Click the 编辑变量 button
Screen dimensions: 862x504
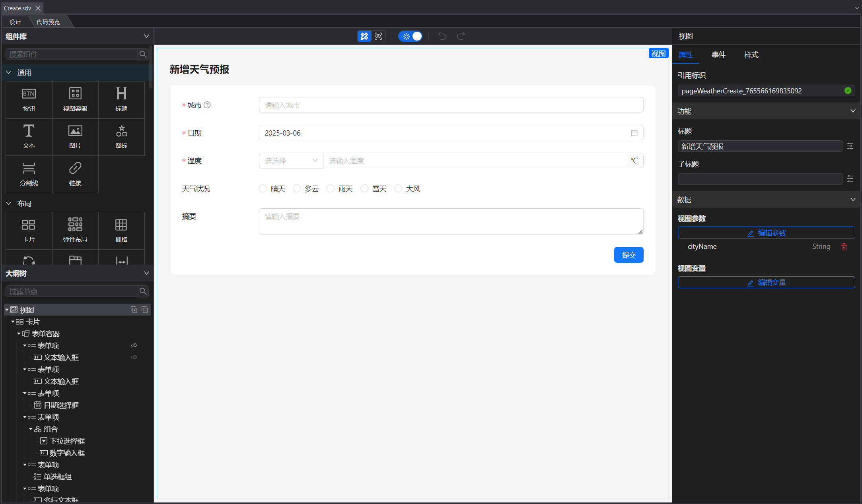pyautogui.click(x=766, y=283)
